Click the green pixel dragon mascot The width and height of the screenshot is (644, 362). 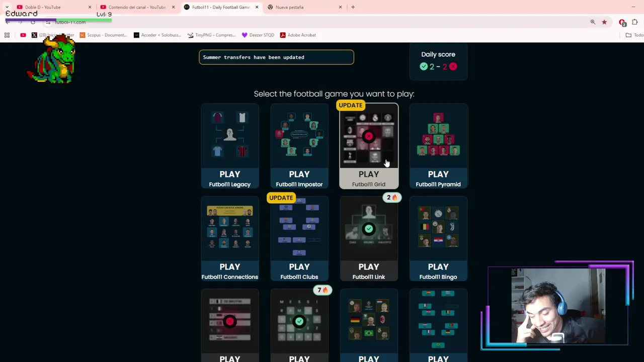pos(53,59)
